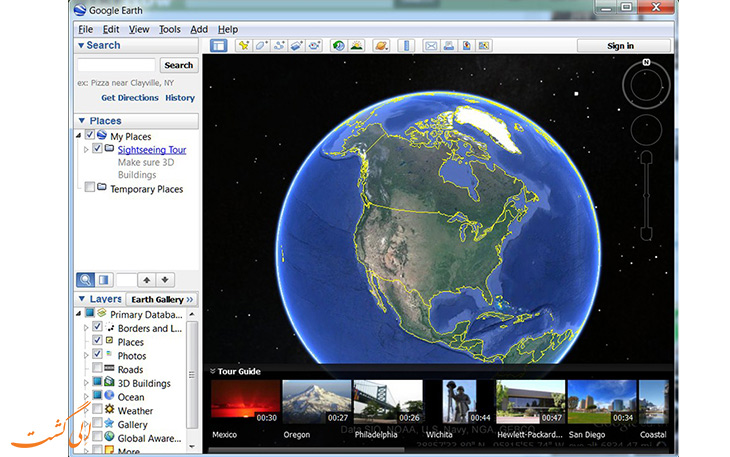Click the Save Image toolbar icon
Image resolution: width=730 pixels, height=457 pixels.
pos(466,46)
